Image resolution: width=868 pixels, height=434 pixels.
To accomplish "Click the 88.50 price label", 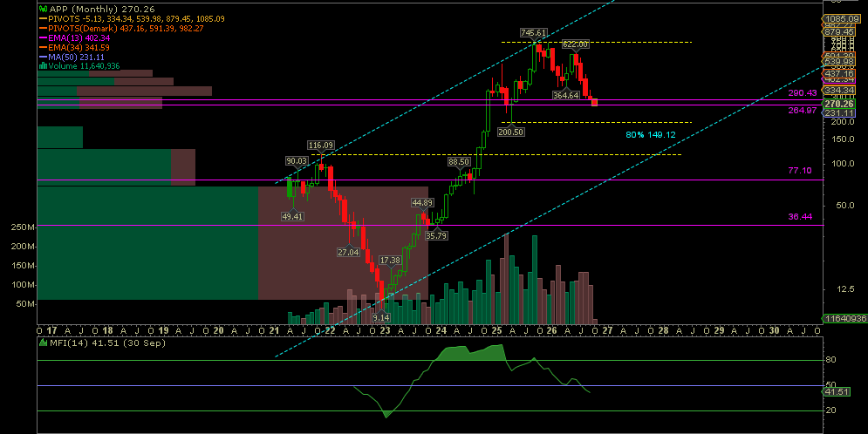I will tap(460, 162).
